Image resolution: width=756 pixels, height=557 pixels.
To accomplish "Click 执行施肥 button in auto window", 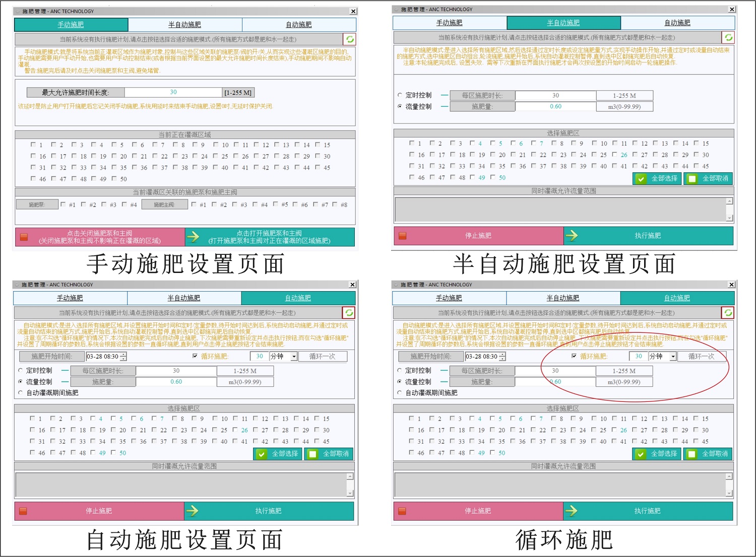I will [x=269, y=511].
